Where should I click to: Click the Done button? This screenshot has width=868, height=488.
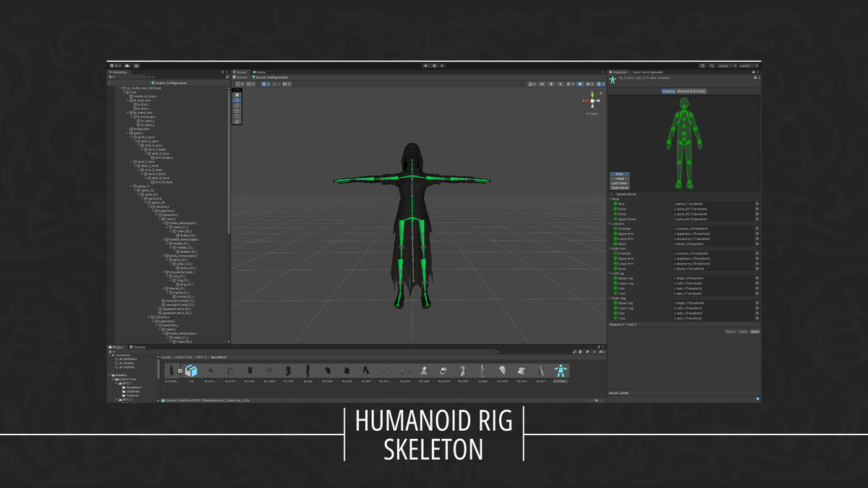(754, 331)
